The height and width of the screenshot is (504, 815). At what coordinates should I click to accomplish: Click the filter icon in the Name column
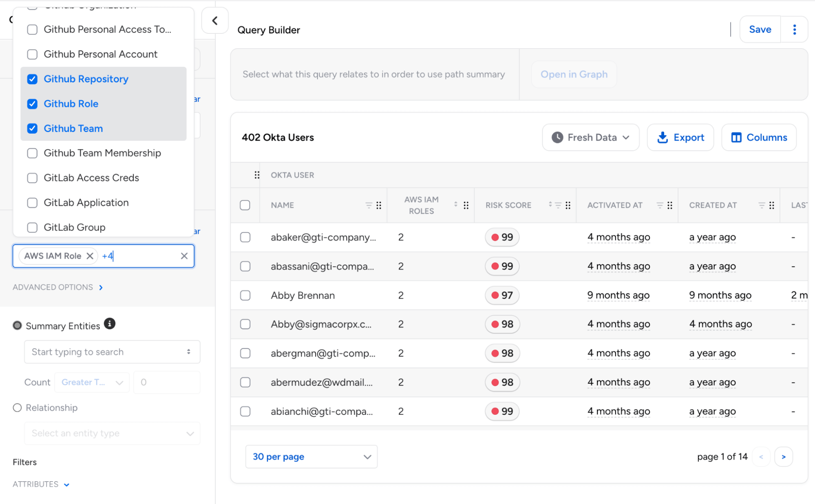(369, 205)
